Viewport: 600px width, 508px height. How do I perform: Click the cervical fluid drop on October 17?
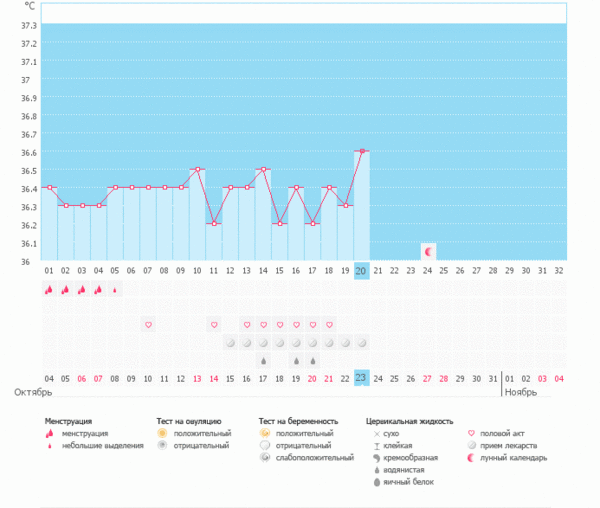pos(264,360)
